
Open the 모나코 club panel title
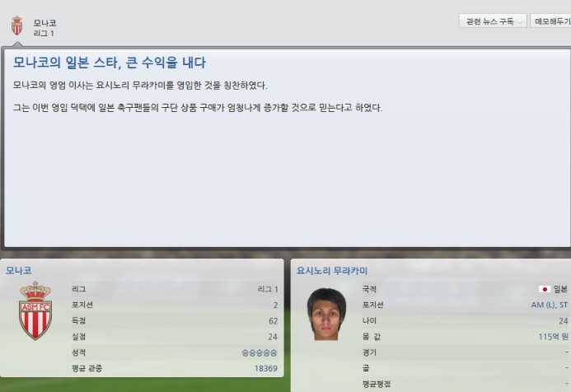19,270
